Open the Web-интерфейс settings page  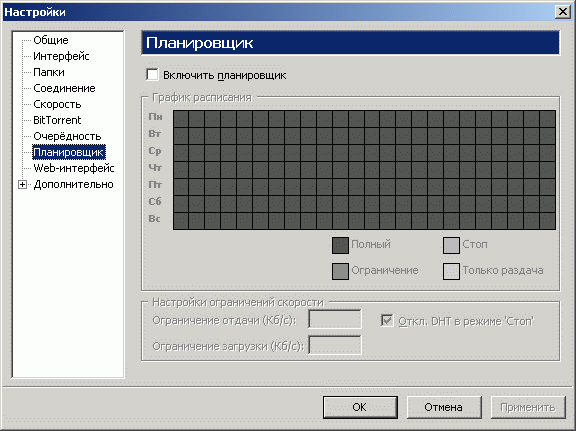[74, 168]
